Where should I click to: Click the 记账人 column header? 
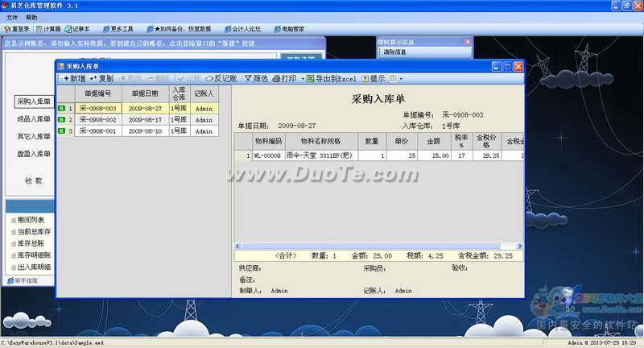(204, 93)
